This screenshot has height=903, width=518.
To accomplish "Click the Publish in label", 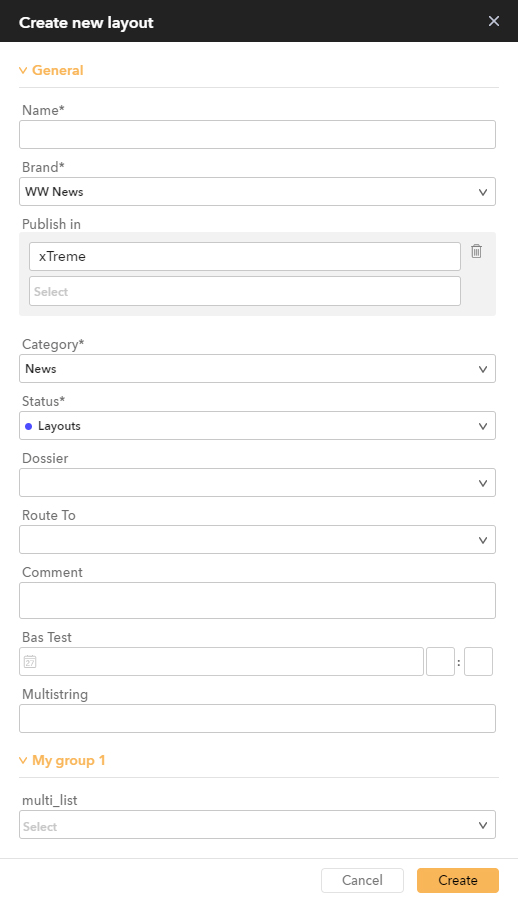I will click(51, 224).
